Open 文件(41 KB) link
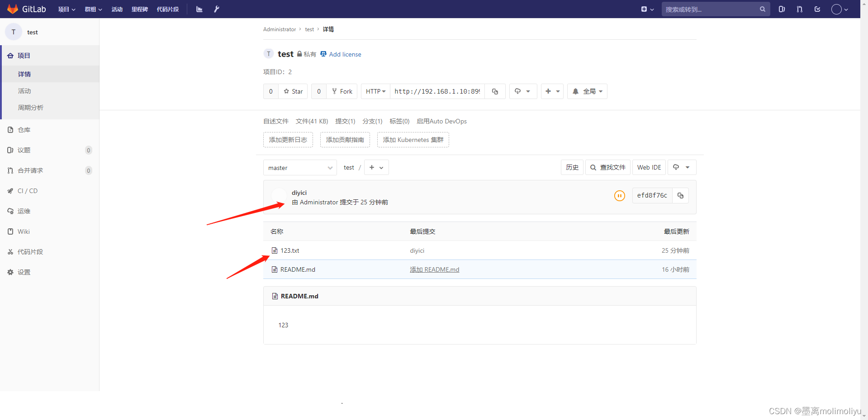 click(312, 121)
